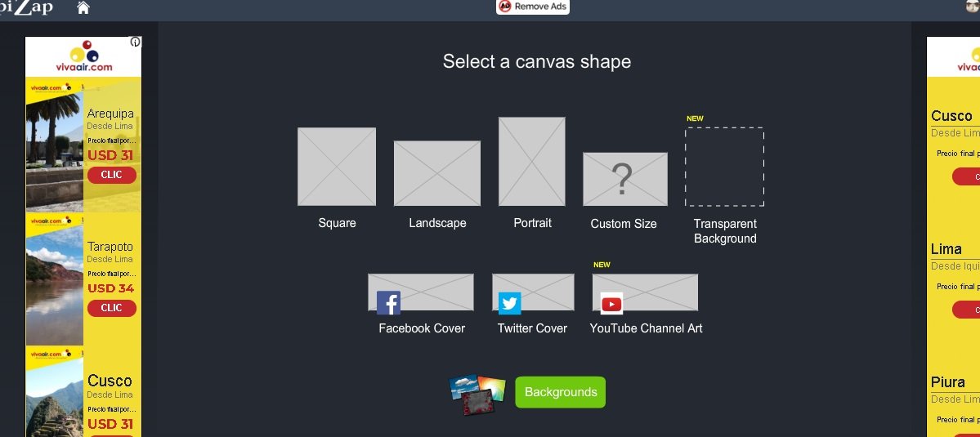
Task: Pick the Portrait canvas thumbnail
Action: pos(532,162)
